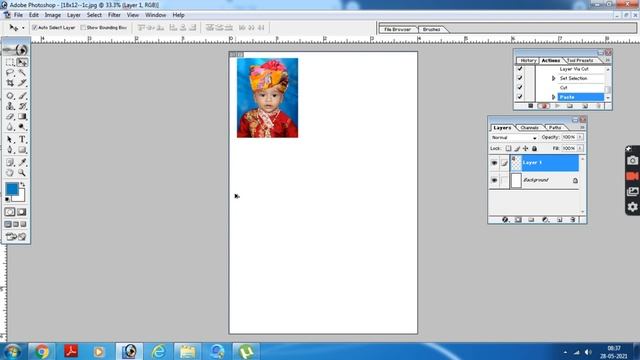Reset to default colors icon
This screenshot has height=360, width=640.
7,199
